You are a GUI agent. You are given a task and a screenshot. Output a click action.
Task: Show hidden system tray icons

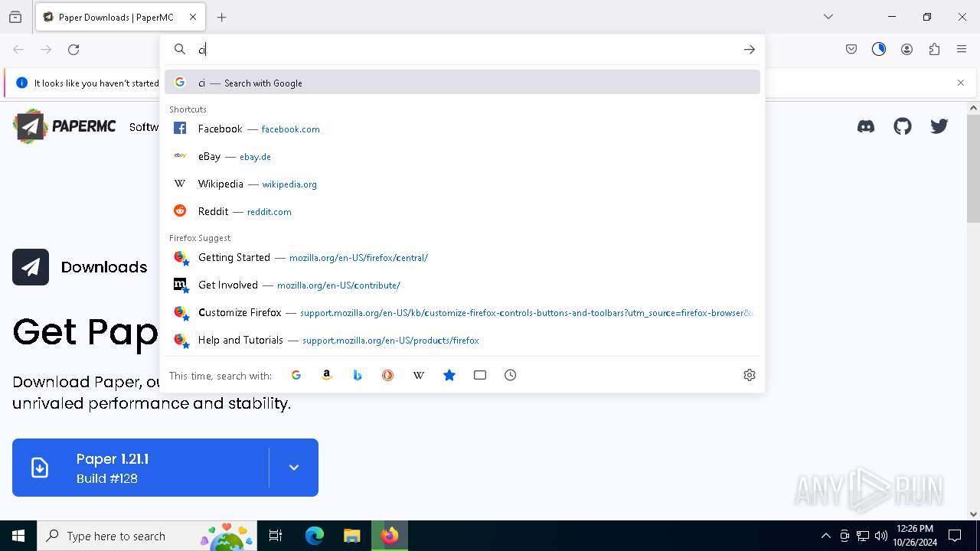pyautogui.click(x=825, y=536)
